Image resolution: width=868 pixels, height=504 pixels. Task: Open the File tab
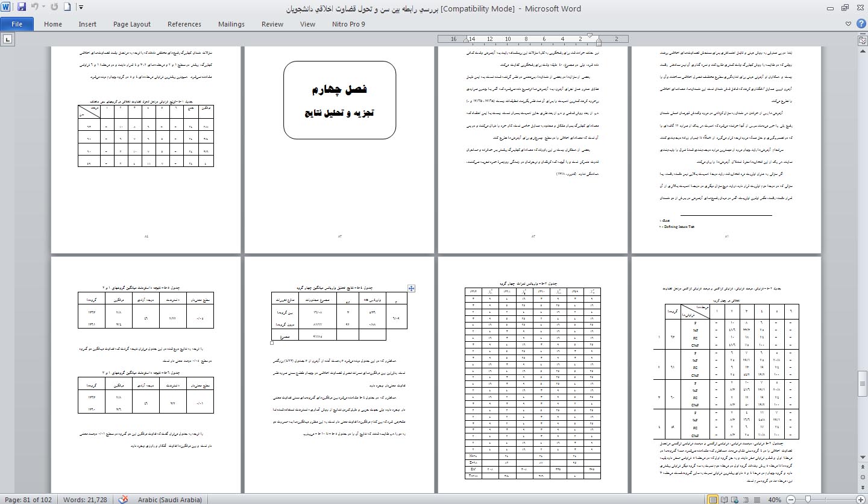click(x=17, y=24)
